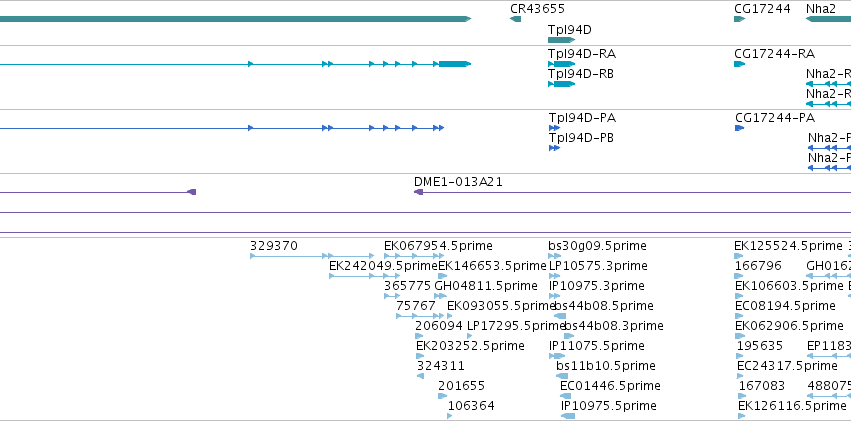This screenshot has width=851, height=421.
Task: Select the EK126116.5prime EST
Action: [x=741, y=416]
